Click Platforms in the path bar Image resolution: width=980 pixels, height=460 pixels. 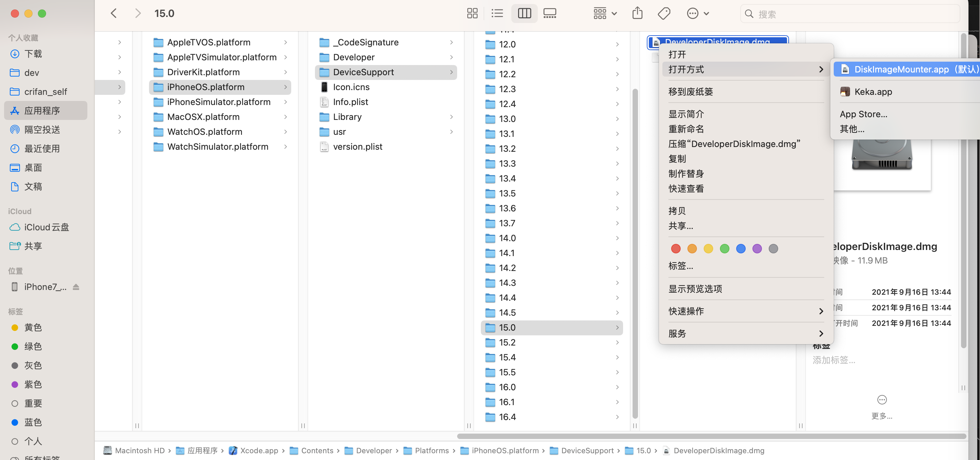click(426, 451)
